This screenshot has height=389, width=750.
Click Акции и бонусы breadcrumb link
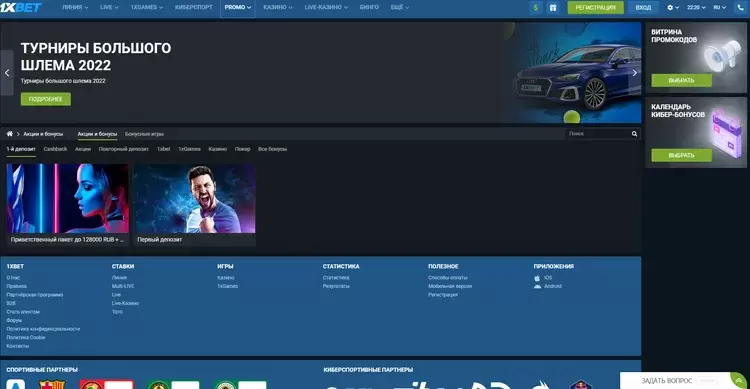pos(44,134)
